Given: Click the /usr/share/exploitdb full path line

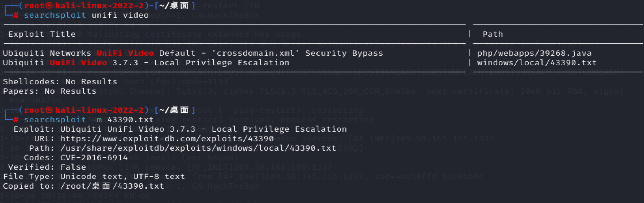Looking at the screenshot, I should [198, 148].
